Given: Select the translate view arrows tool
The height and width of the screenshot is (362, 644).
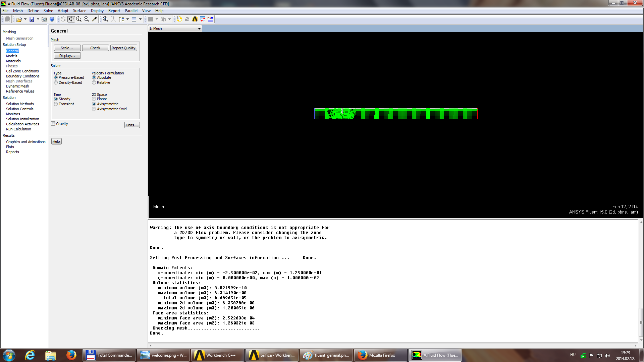Looking at the screenshot, I should (71, 19).
